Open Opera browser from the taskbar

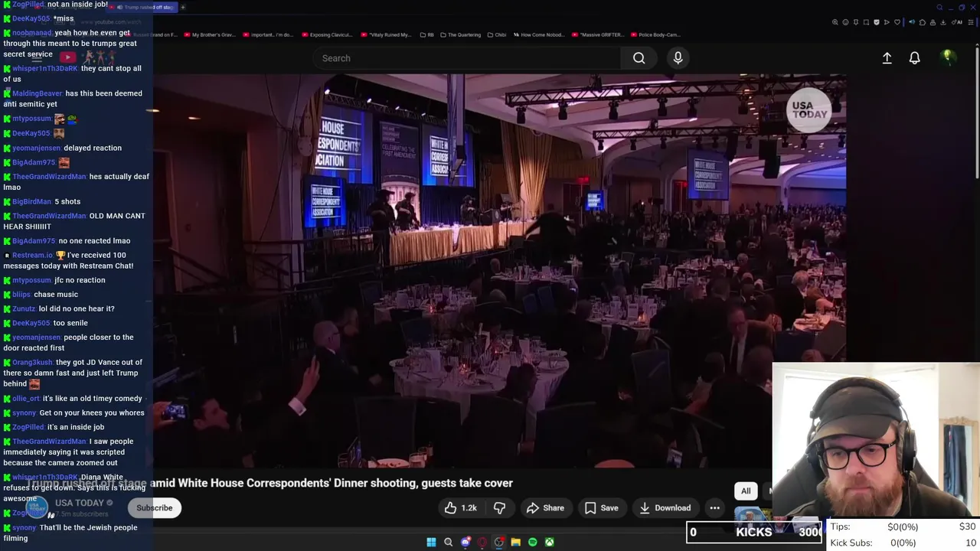coord(482,542)
